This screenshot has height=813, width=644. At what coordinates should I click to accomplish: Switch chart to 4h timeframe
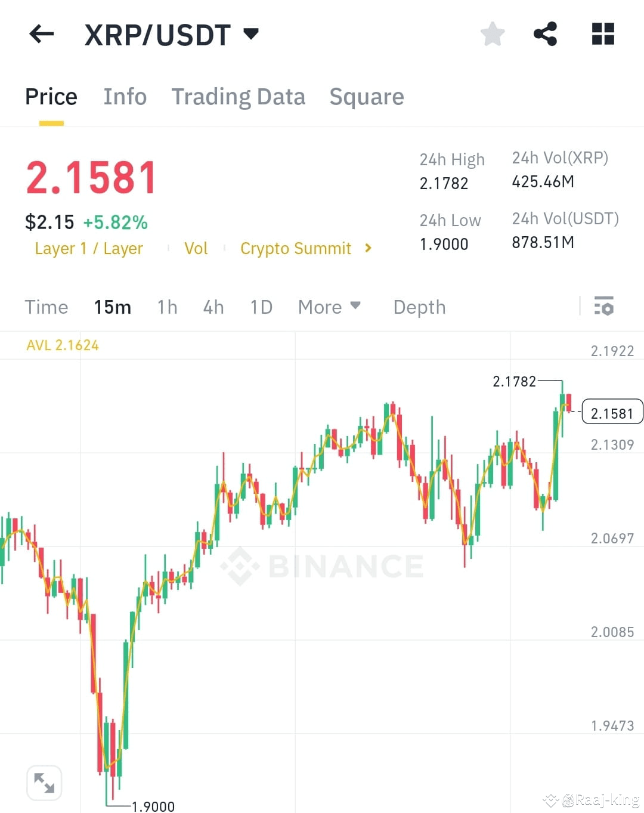[x=213, y=307]
